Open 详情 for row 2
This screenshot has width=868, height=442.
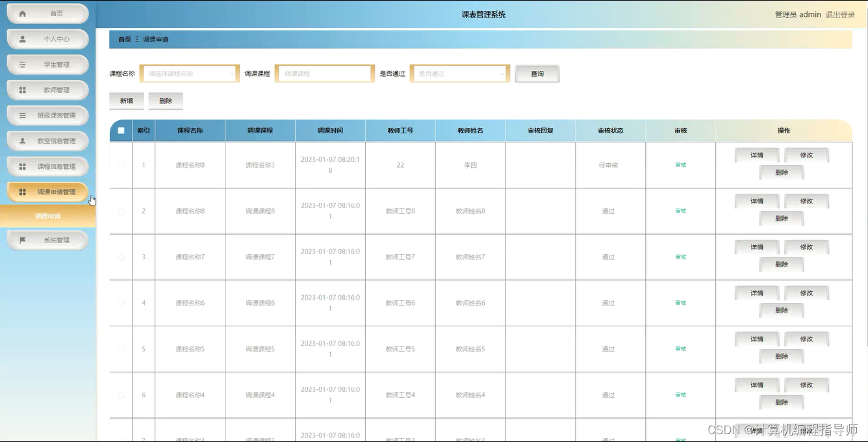pyautogui.click(x=757, y=201)
